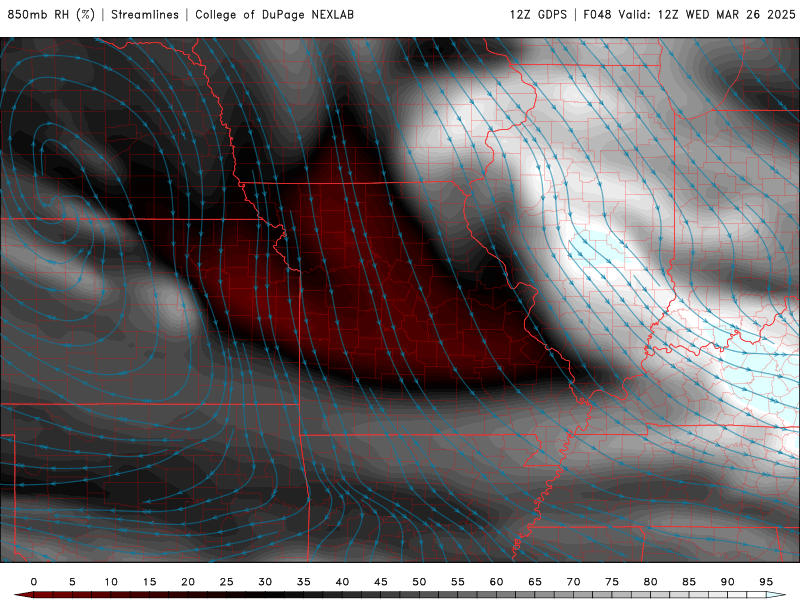Click the colorbar label '25'
Screen dimensions: 800x600
point(227,582)
